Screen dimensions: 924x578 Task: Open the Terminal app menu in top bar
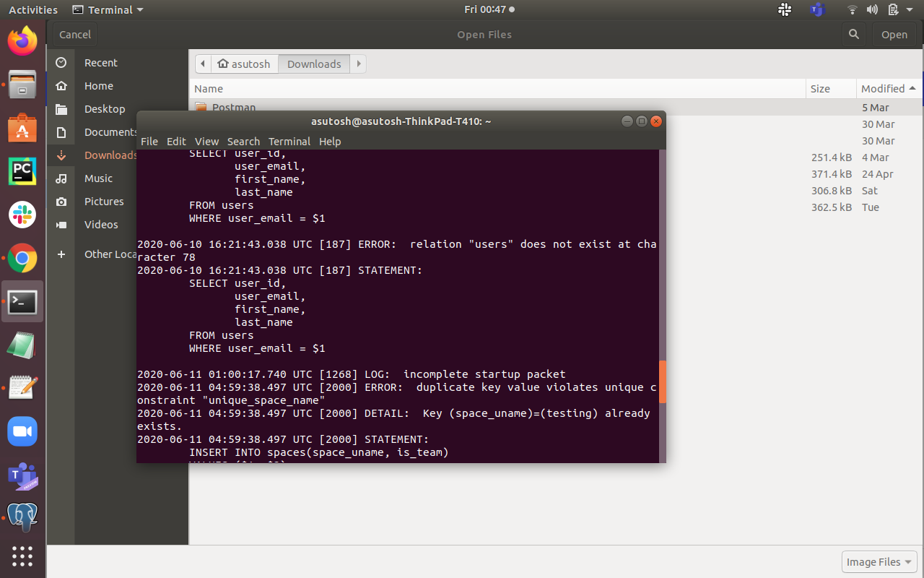(108, 9)
